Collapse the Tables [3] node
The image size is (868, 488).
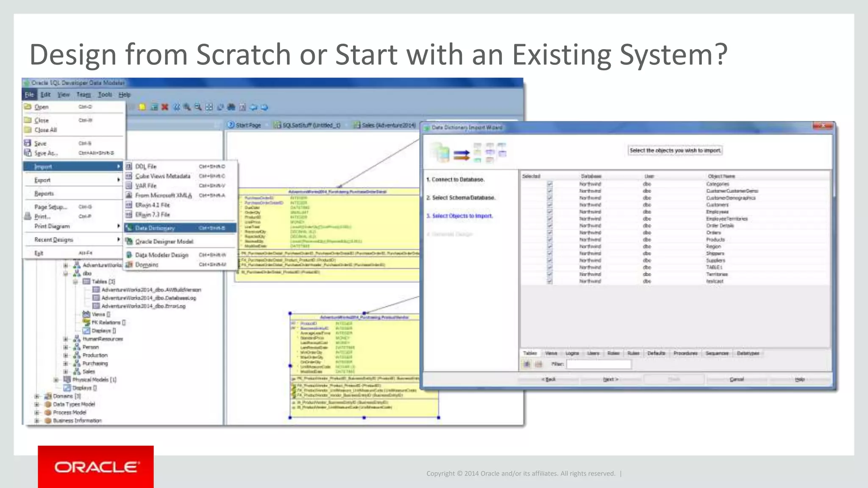click(75, 282)
